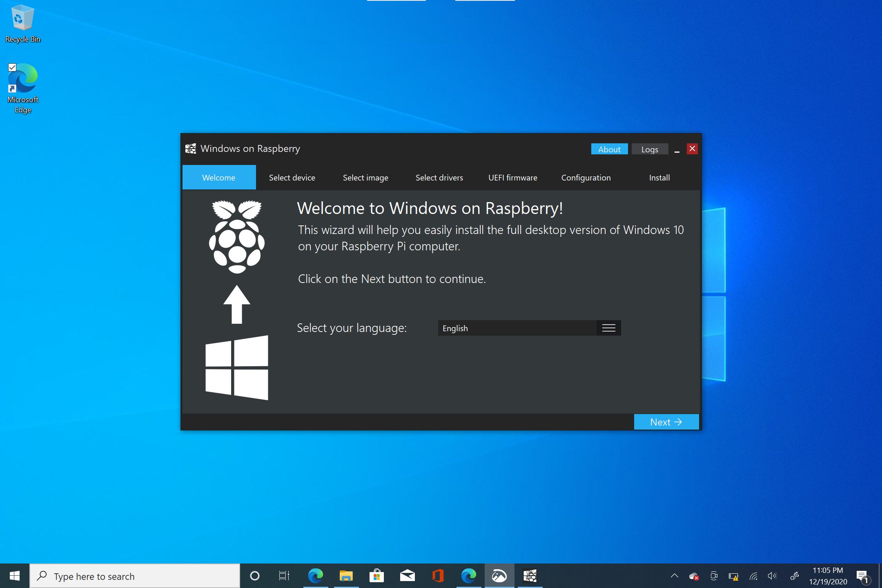Open the About dialog of the wizard

[609, 149]
